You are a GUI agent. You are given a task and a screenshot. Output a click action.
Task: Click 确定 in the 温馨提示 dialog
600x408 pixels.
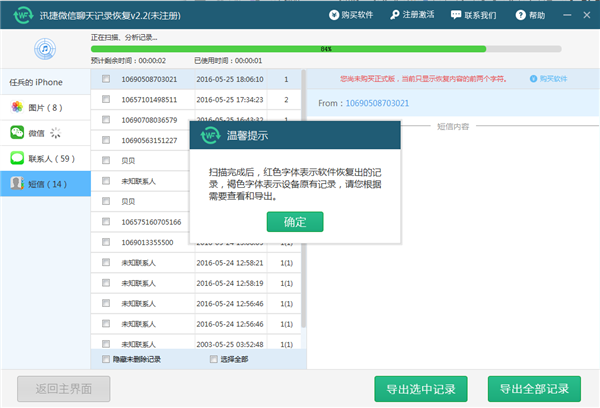tap(295, 221)
